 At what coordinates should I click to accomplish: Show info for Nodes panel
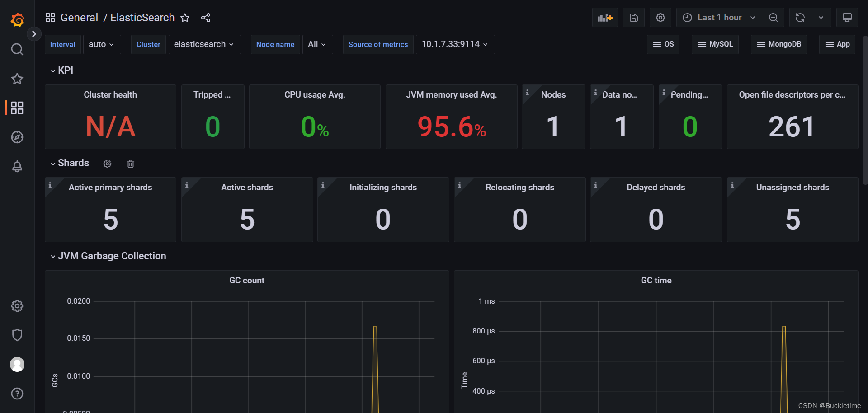[x=527, y=92]
